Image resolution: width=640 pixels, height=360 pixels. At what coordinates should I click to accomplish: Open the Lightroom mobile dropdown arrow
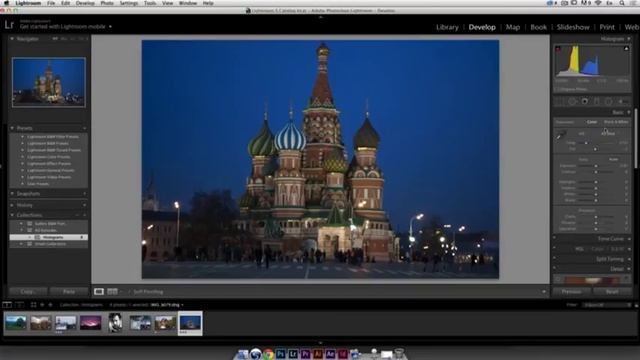pyautogui.click(x=110, y=27)
